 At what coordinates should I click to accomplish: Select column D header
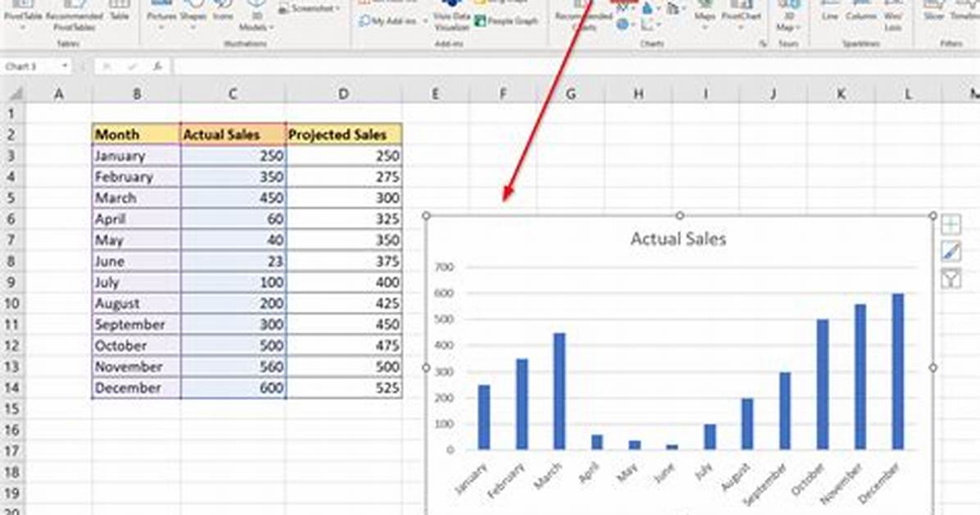[x=343, y=93]
